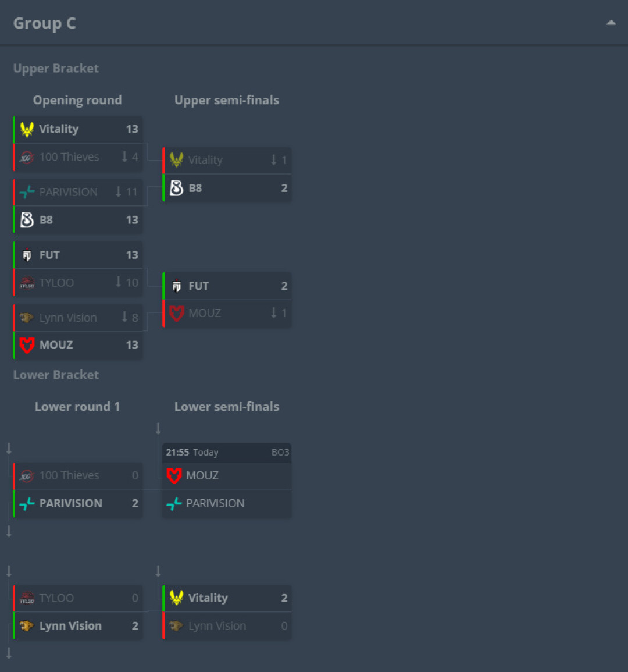This screenshot has width=628, height=672.
Task: Click 100 Thieves logo in Opening round
Action: click(x=27, y=157)
